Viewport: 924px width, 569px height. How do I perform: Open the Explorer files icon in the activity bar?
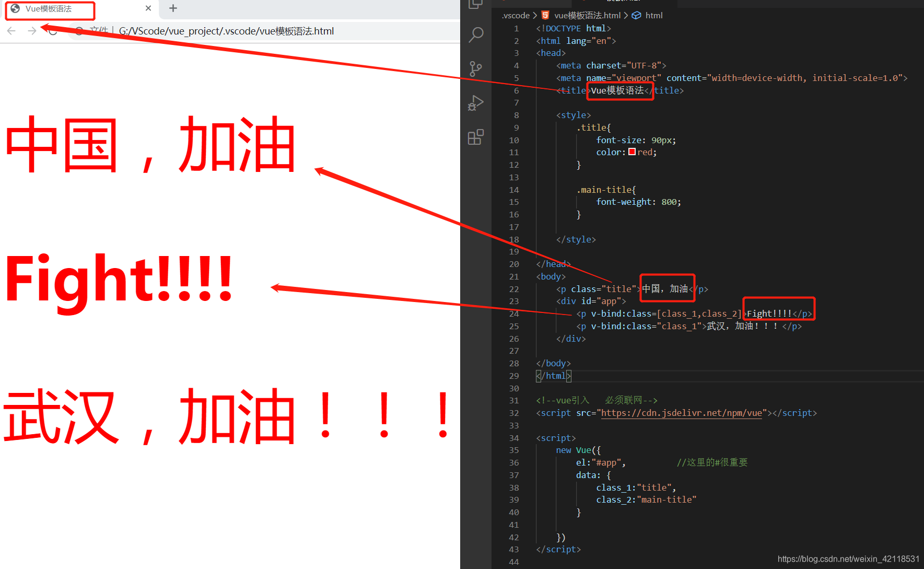(x=476, y=4)
